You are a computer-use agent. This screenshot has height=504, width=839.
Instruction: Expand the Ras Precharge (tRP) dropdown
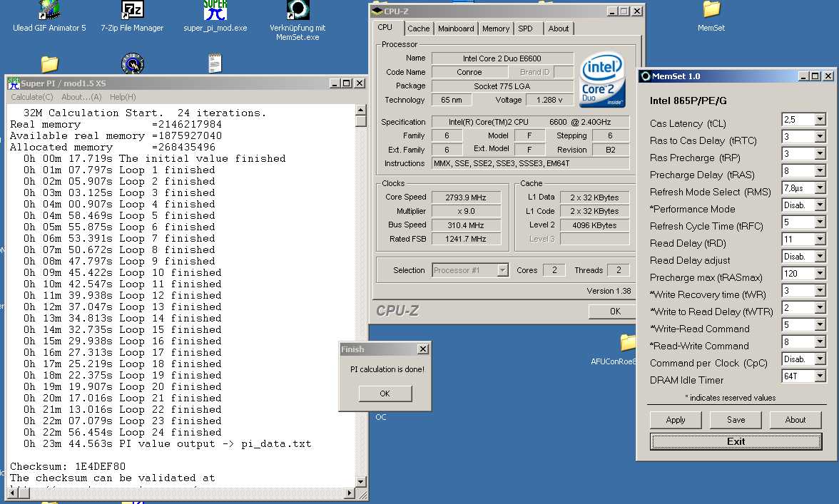820,153
